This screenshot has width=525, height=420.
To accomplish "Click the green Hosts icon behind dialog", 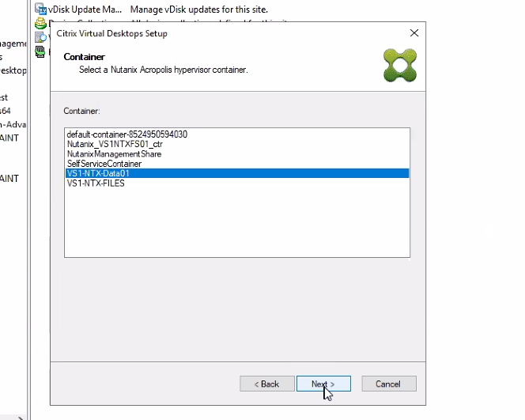I will point(40,52).
